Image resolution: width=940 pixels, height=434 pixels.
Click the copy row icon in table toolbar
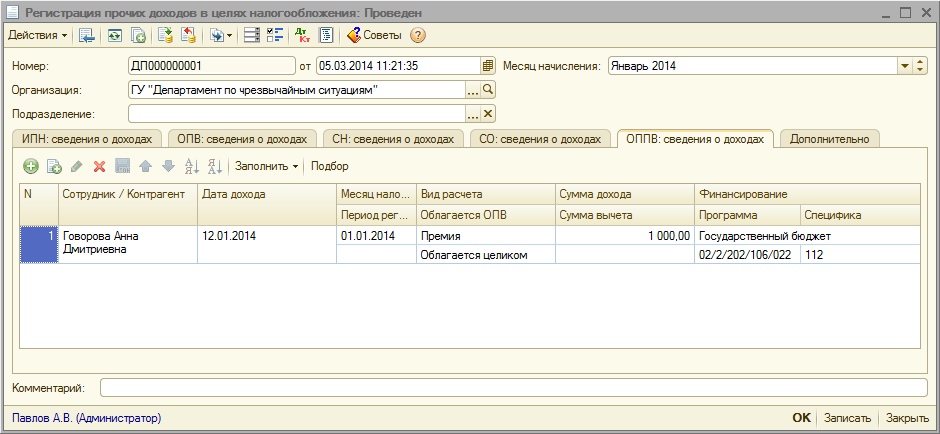click(x=54, y=166)
